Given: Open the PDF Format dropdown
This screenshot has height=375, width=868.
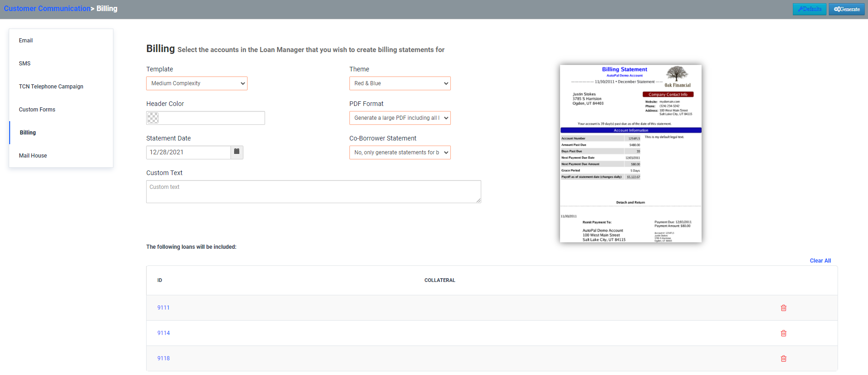Looking at the screenshot, I should pos(400,118).
